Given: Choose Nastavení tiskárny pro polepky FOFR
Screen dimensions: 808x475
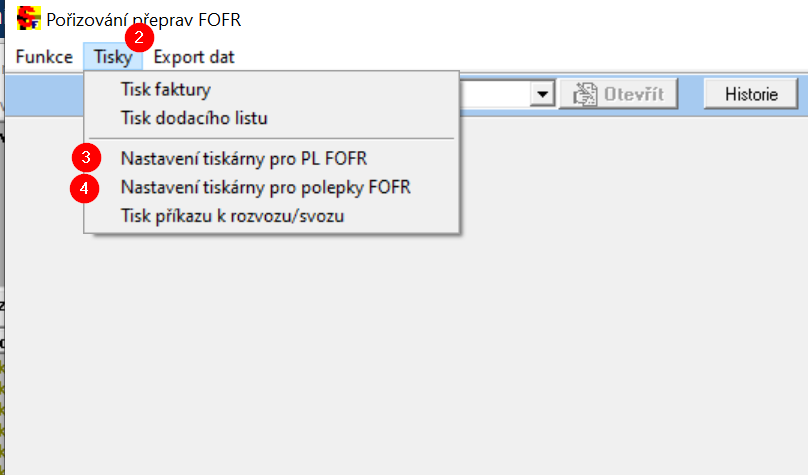Looking at the screenshot, I should click(x=265, y=187).
